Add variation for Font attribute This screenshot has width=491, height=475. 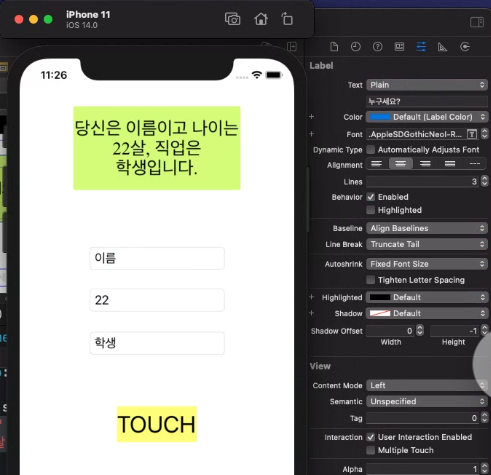tap(312, 134)
